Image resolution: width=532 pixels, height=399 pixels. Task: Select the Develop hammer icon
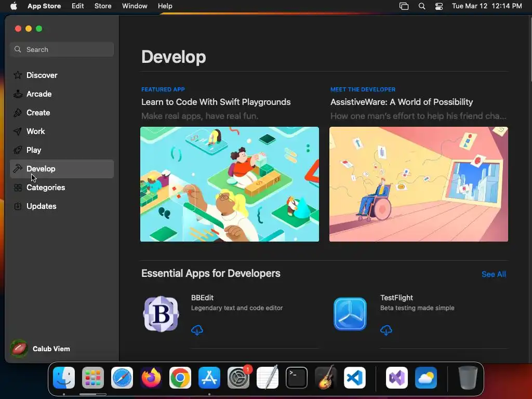tap(18, 168)
